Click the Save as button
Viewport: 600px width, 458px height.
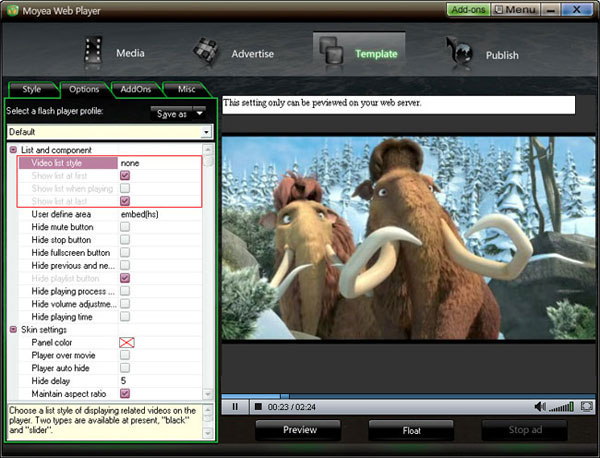point(172,114)
